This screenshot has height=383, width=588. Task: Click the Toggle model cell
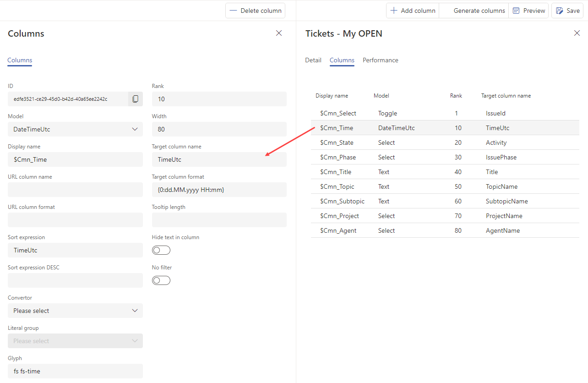click(387, 113)
